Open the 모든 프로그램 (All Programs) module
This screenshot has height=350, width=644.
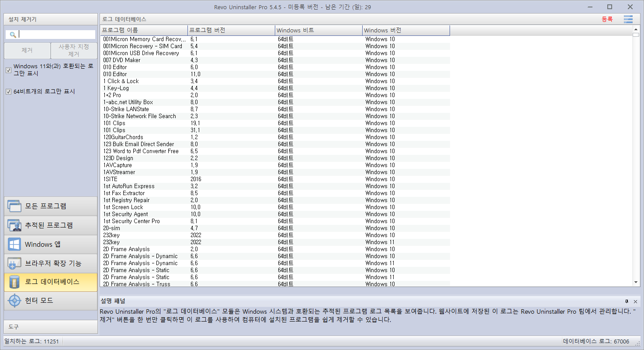pos(51,206)
